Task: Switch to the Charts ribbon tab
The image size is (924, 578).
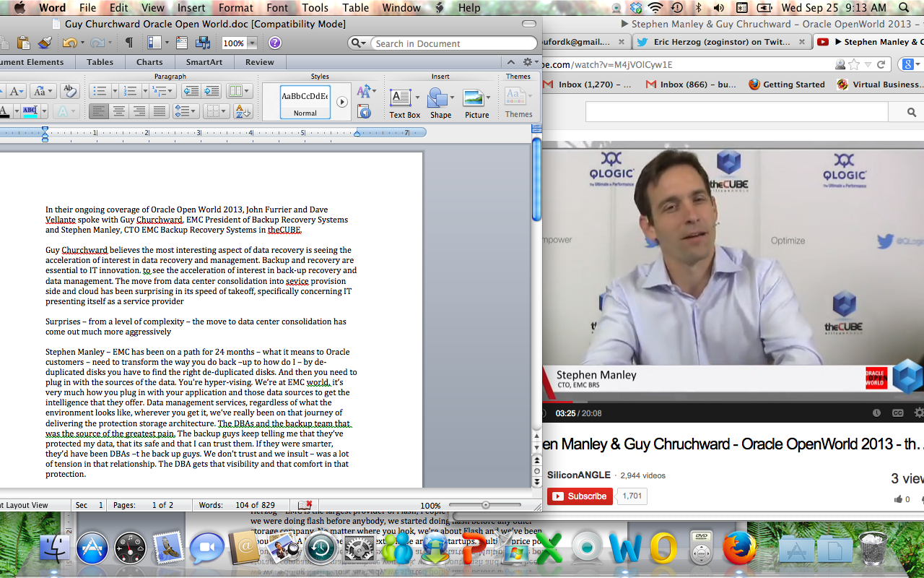Action: [x=149, y=62]
